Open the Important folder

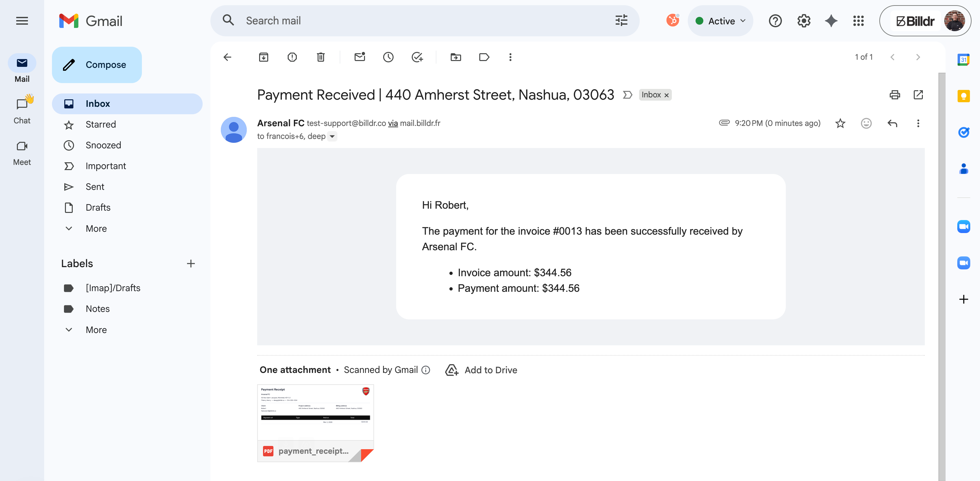(127, 166)
